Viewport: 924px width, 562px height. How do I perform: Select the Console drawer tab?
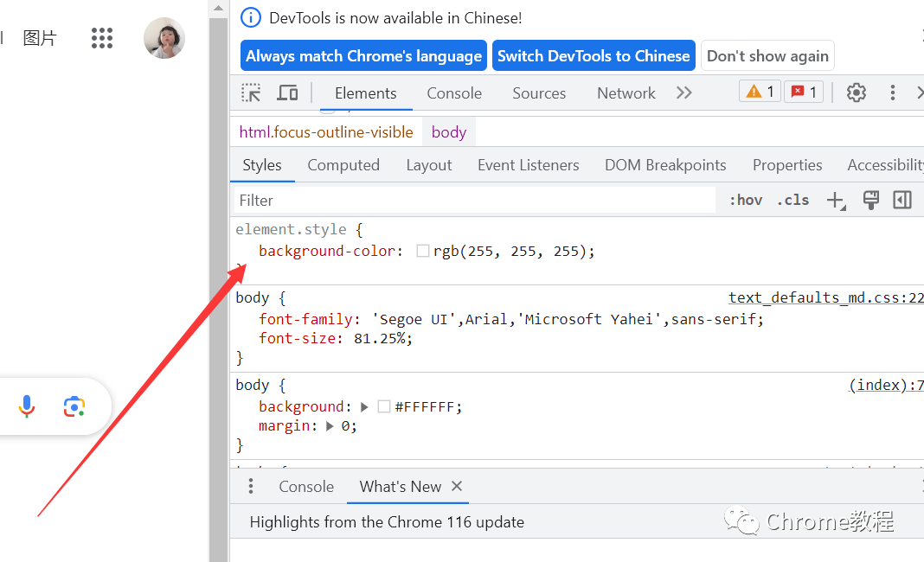pyautogui.click(x=306, y=487)
